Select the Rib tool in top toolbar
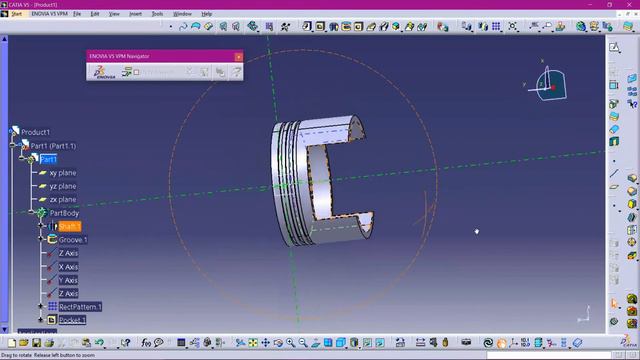The height and width of the screenshot is (360, 640). (371, 27)
